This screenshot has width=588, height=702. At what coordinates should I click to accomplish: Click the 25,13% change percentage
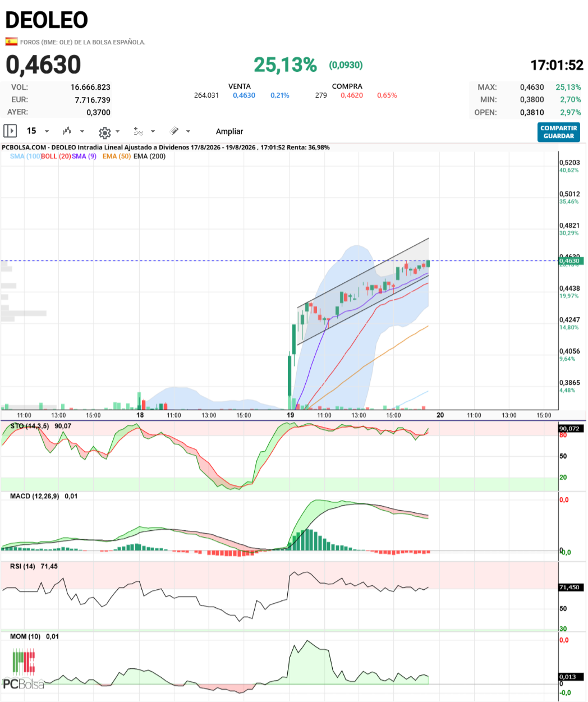[285, 65]
